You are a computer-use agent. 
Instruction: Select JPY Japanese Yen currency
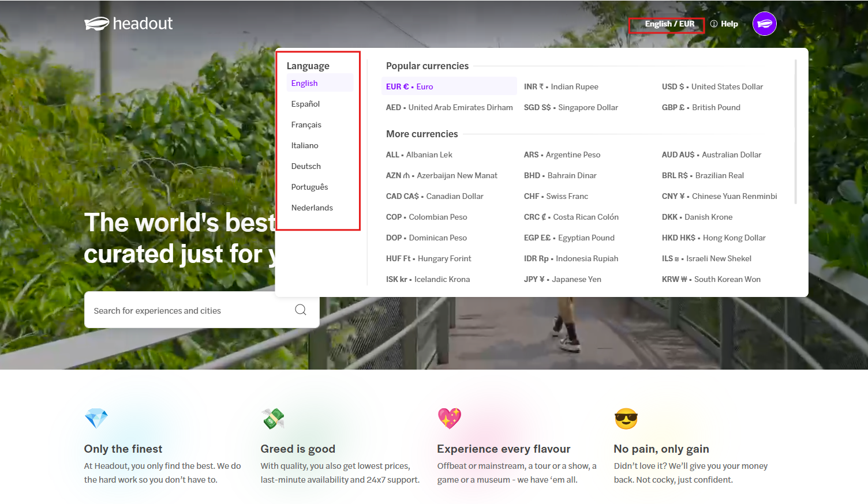562,279
